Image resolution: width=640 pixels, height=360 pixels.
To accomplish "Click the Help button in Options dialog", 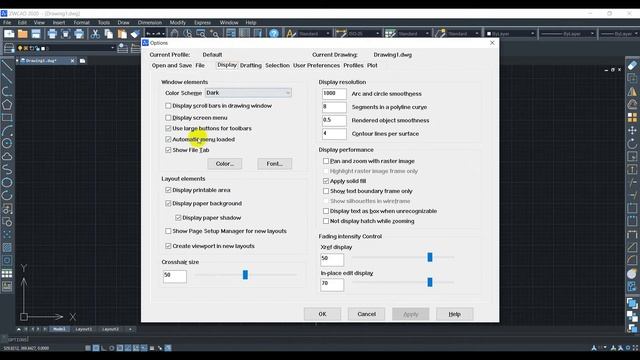I will pos(455,314).
